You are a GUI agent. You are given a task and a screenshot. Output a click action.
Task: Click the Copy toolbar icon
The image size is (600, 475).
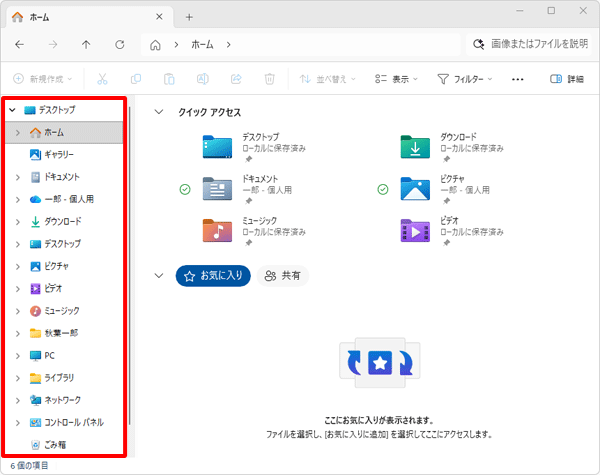[136, 79]
